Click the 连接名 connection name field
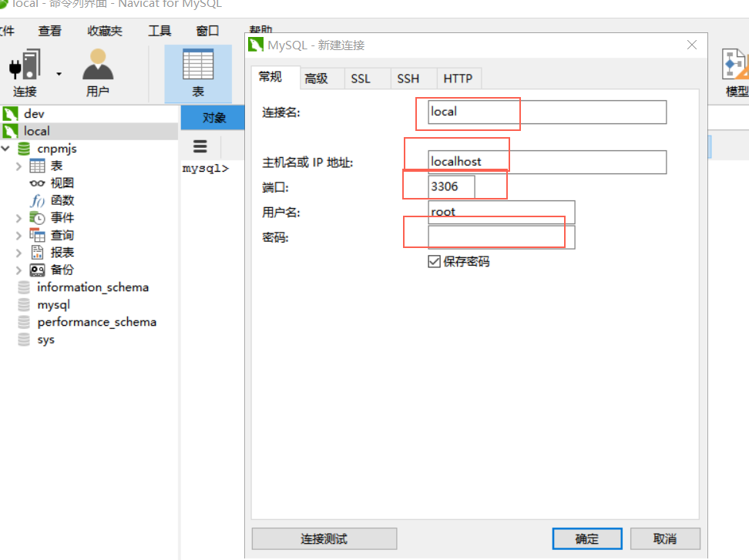 [x=547, y=112]
